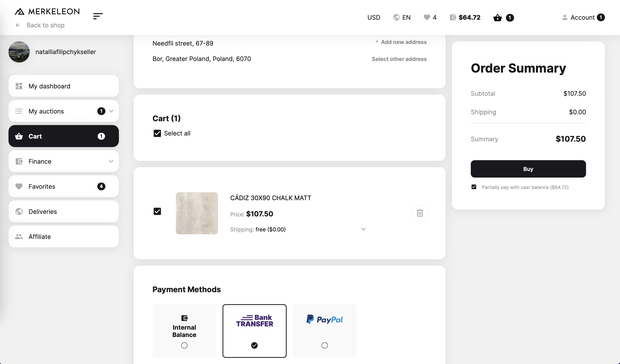Click the natalliafilipchykseller profile avatar

tap(19, 52)
